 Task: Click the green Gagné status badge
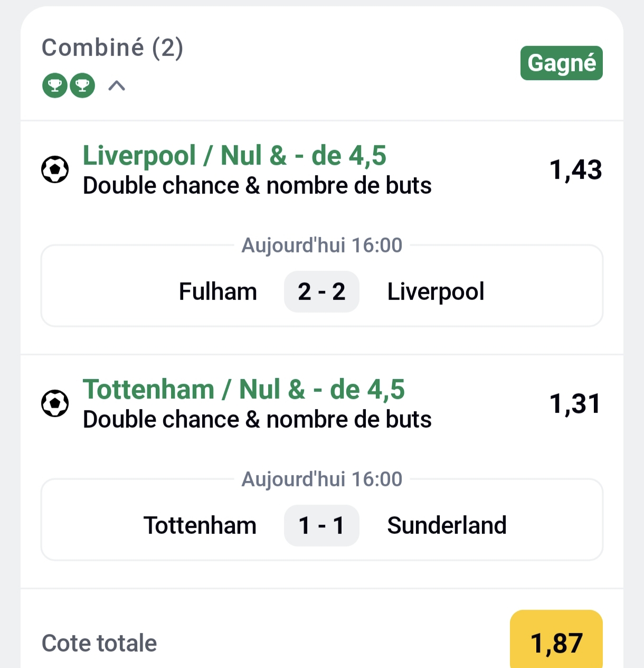561,63
